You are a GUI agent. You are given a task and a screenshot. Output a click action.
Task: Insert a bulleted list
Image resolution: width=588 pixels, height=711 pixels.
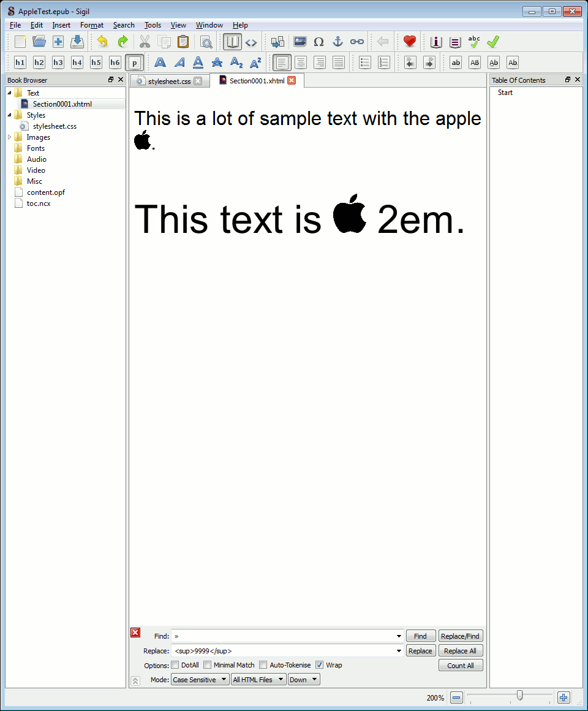(364, 63)
